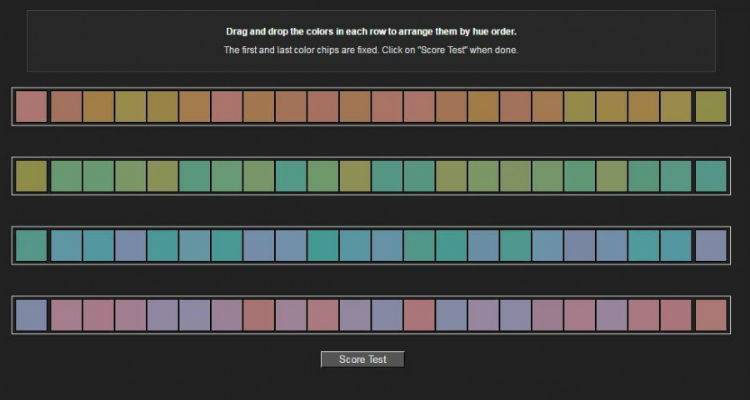Image resolution: width=750 pixels, height=400 pixels.
Task: Click the second chip in the fourth row
Action: (66, 314)
